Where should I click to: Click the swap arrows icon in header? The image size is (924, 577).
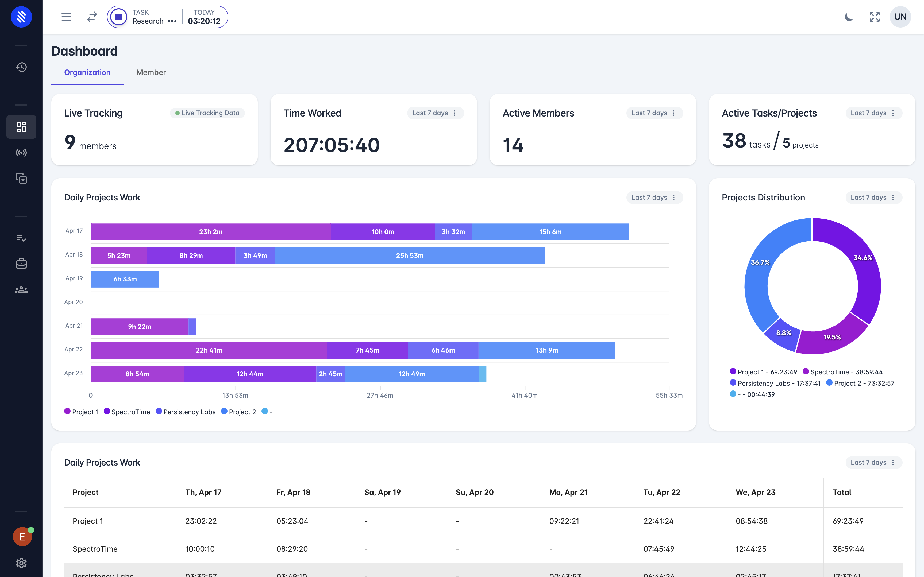click(x=92, y=17)
